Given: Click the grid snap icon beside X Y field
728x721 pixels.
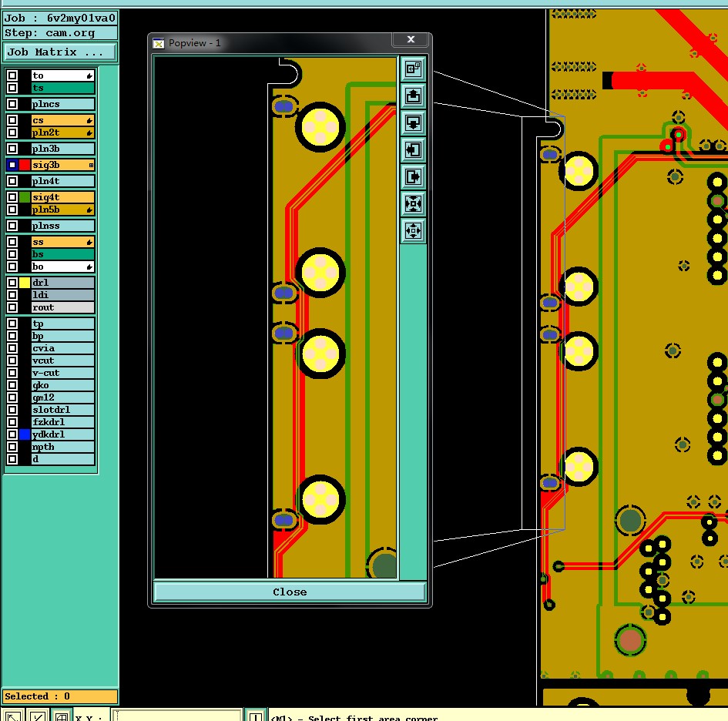Looking at the screenshot, I should click(62, 716).
